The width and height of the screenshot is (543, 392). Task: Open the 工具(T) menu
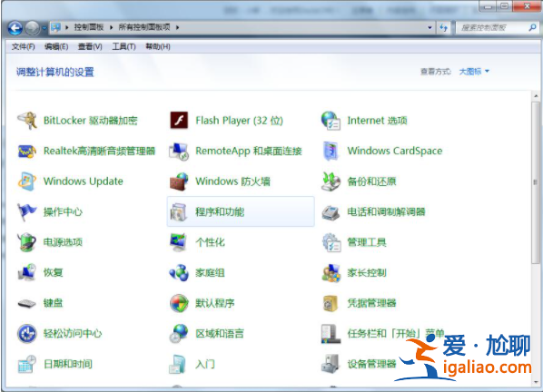(123, 46)
